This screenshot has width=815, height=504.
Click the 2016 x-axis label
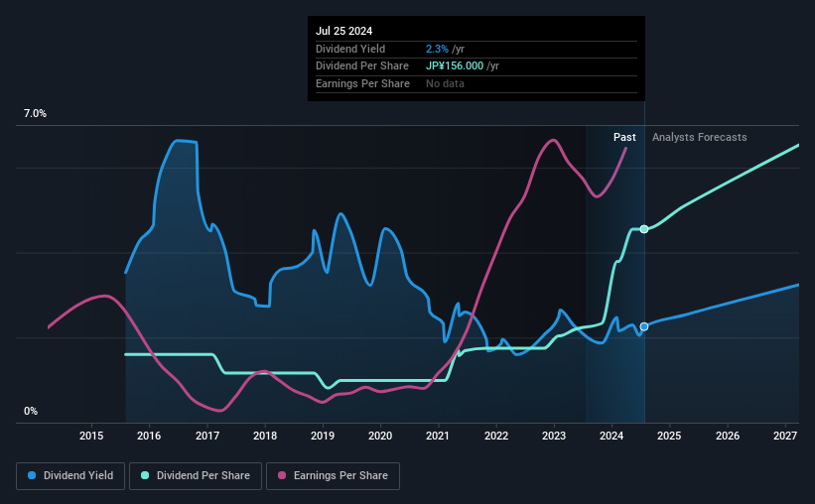149,436
